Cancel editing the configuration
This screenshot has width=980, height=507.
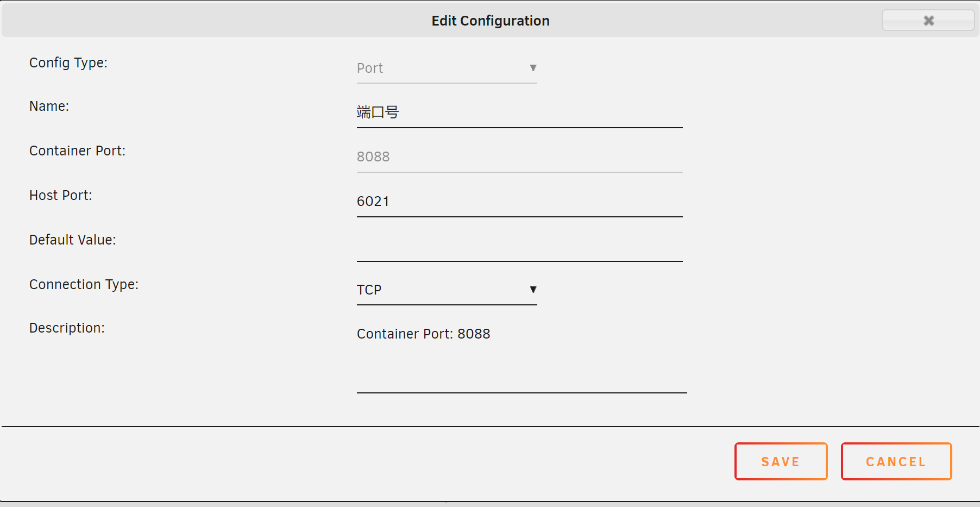click(x=896, y=461)
